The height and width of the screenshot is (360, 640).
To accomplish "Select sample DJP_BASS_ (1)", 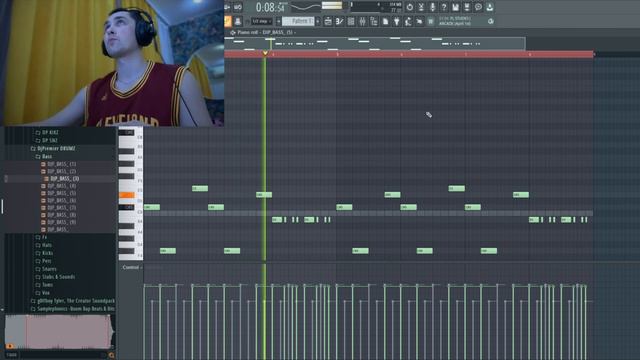I will click(58, 164).
